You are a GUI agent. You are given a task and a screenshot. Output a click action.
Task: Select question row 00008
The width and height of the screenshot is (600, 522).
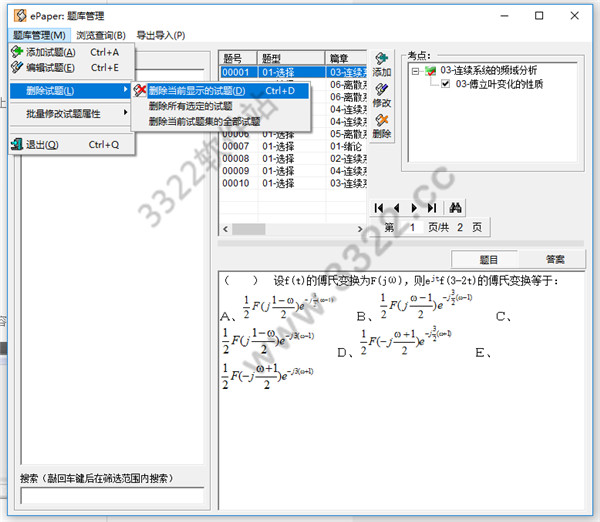click(x=293, y=158)
